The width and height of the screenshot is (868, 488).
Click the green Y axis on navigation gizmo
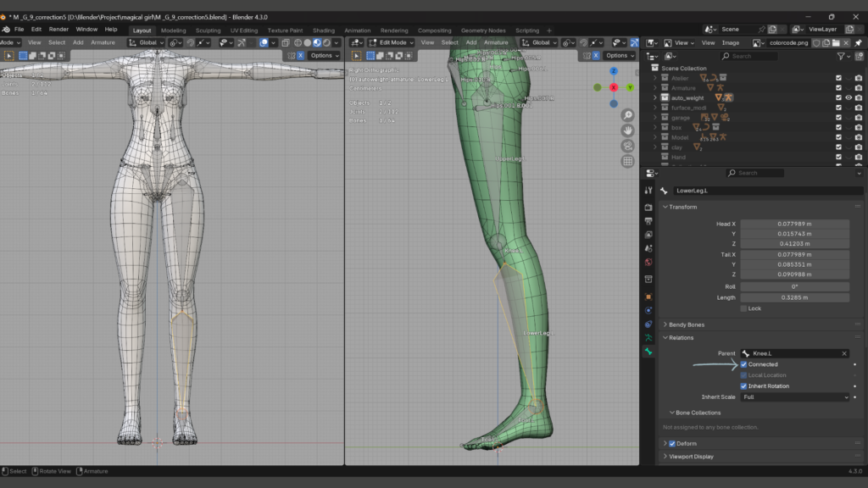[631, 87]
